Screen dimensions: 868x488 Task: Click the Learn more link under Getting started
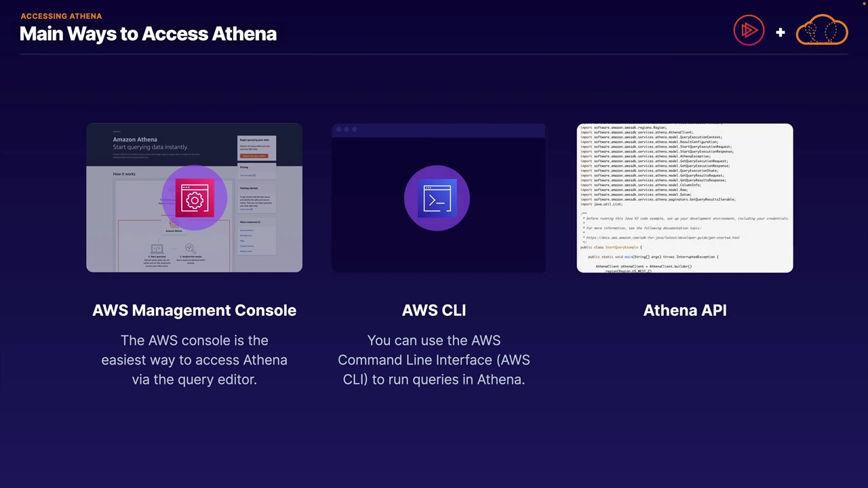point(245,209)
